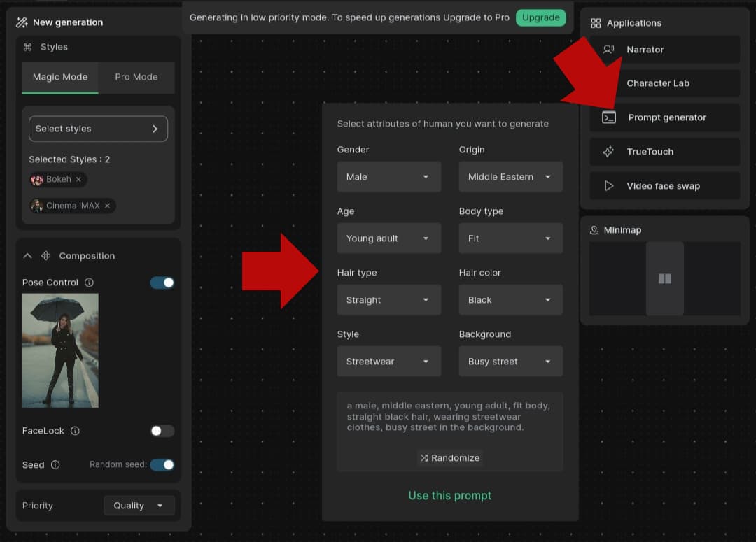Click the green Upgrade button
756x542 pixels.
click(x=541, y=17)
